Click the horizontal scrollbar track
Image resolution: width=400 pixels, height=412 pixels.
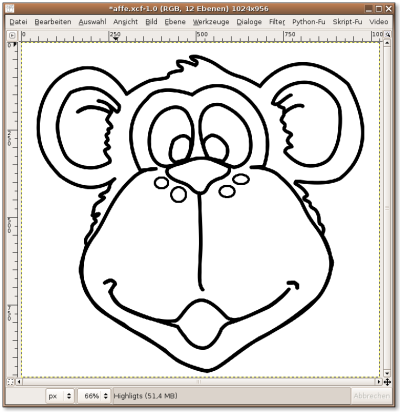tap(199, 382)
